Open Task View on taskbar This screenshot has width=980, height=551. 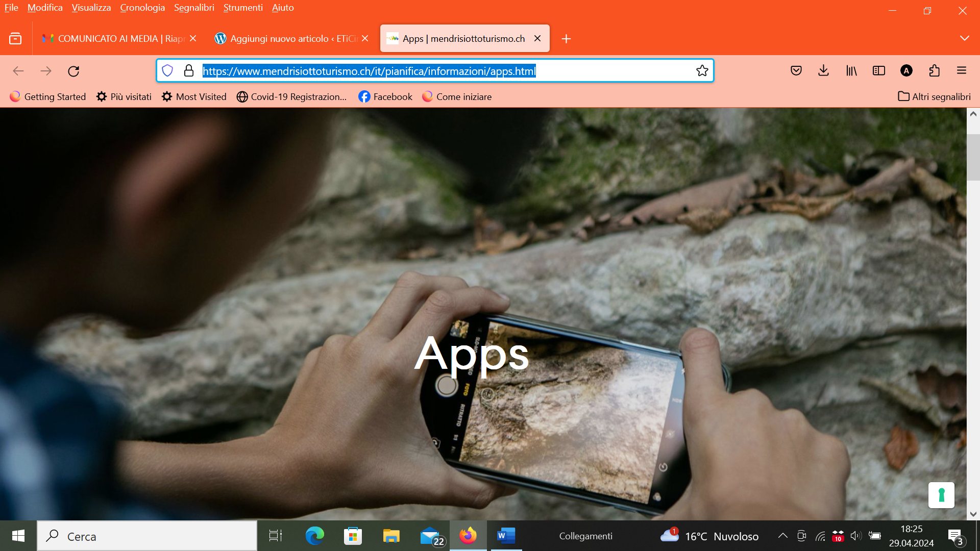click(276, 536)
